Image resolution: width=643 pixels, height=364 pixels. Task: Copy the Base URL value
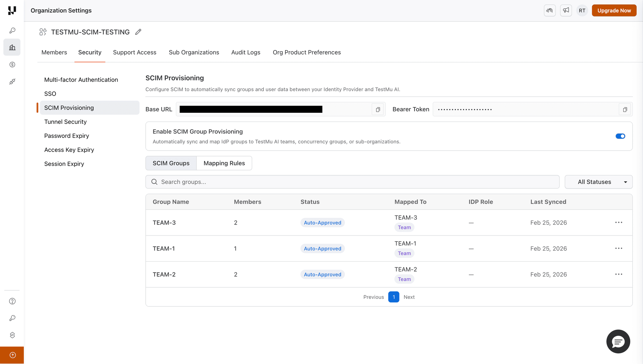tap(378, 109)
